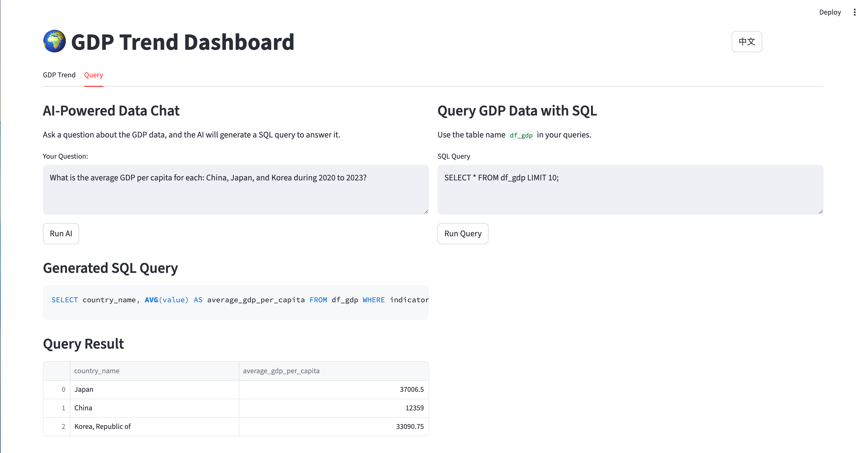
Task: Click the globe emoji beside the title
Action: point(55,41)
